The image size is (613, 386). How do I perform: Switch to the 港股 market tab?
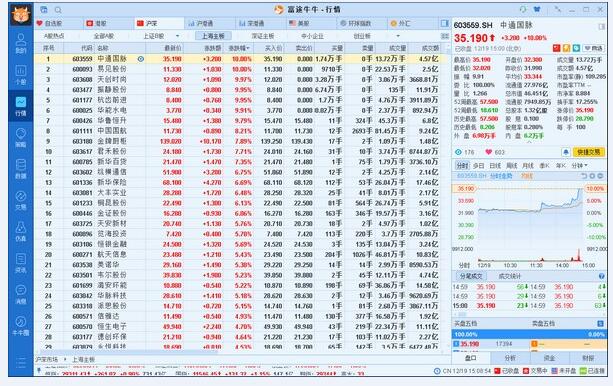97,23
